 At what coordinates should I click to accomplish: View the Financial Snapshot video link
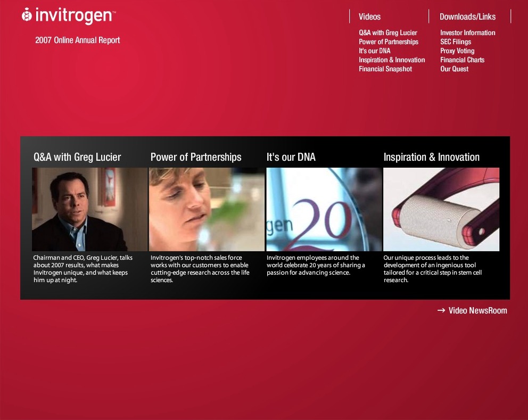tap(385, 69)
